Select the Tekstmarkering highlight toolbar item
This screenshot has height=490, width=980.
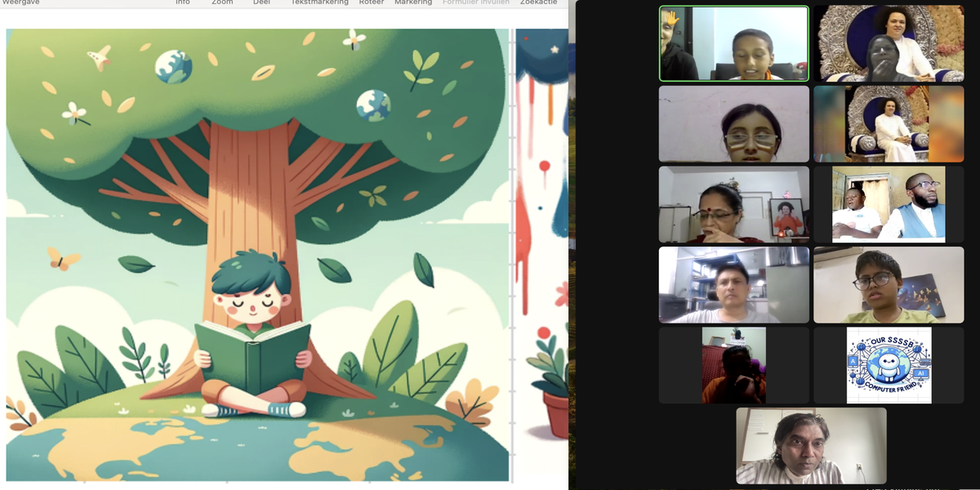click(319, 2)
